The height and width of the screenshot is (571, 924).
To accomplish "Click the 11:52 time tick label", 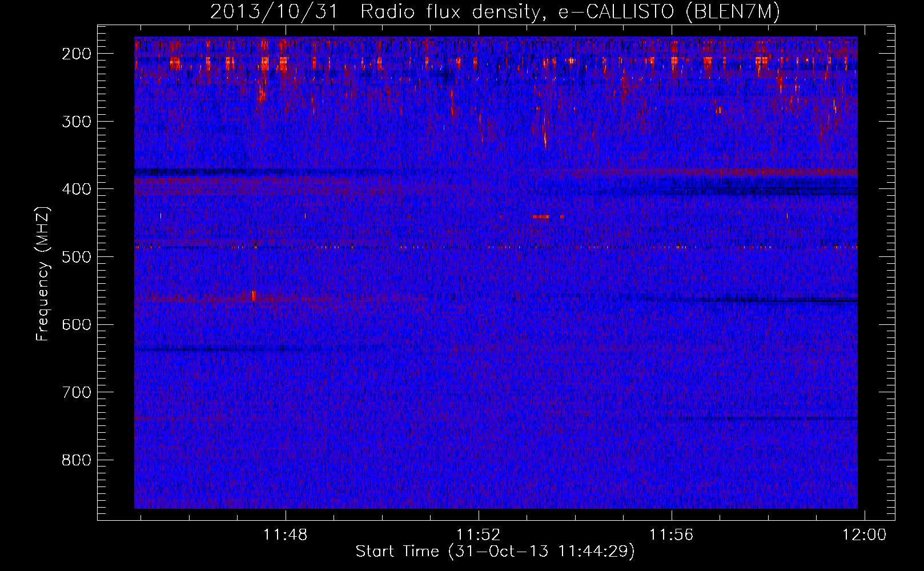I will tap(479, 534).
